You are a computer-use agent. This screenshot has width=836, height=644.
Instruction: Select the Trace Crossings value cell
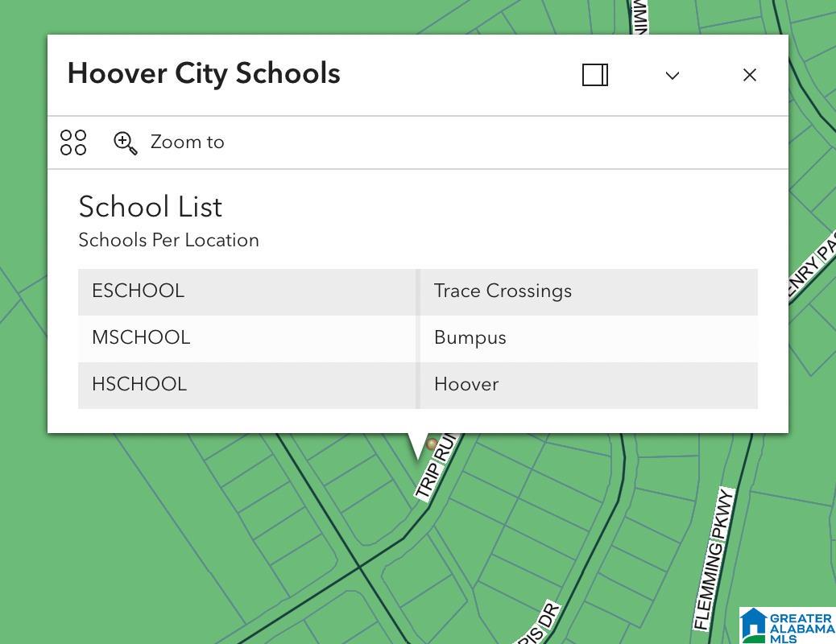tap(588, 291)
